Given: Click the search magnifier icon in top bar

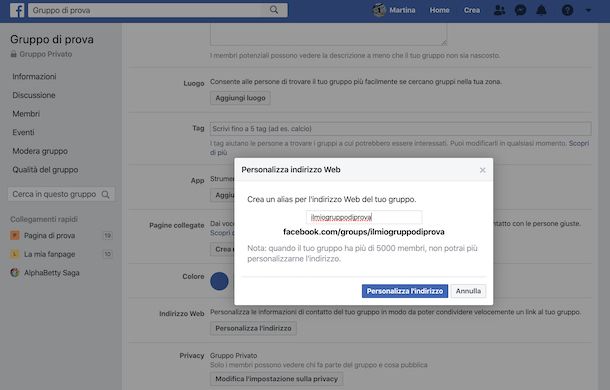Looking at the screenshot, I should pos(274,10).
